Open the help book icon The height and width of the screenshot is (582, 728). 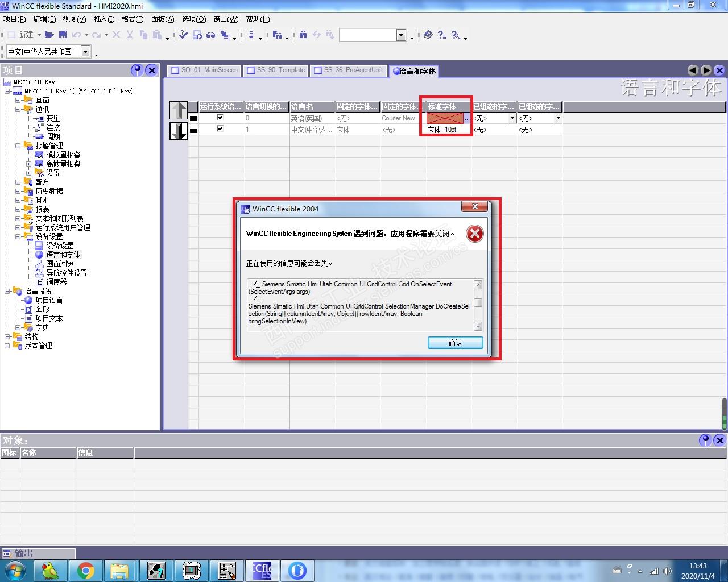click(428, 35)
